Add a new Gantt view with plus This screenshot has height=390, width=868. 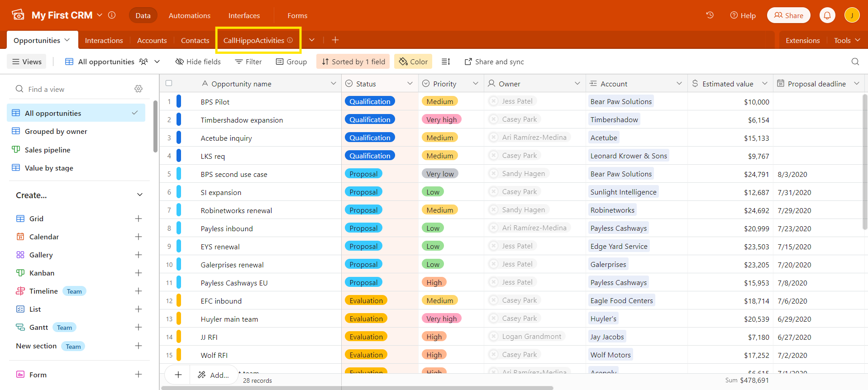click(x=138, y=327)
